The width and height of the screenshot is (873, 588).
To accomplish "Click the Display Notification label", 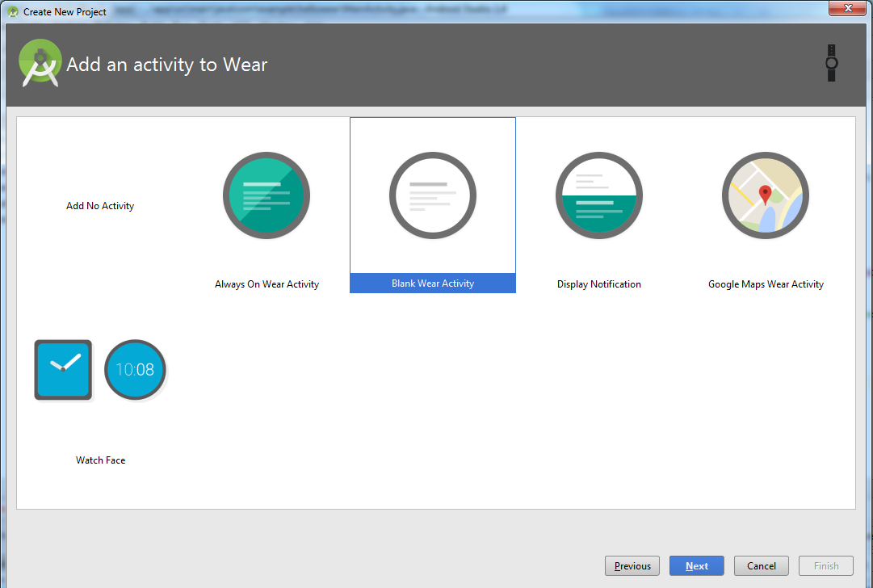I will pyautogui.click(x=599, y=284).
